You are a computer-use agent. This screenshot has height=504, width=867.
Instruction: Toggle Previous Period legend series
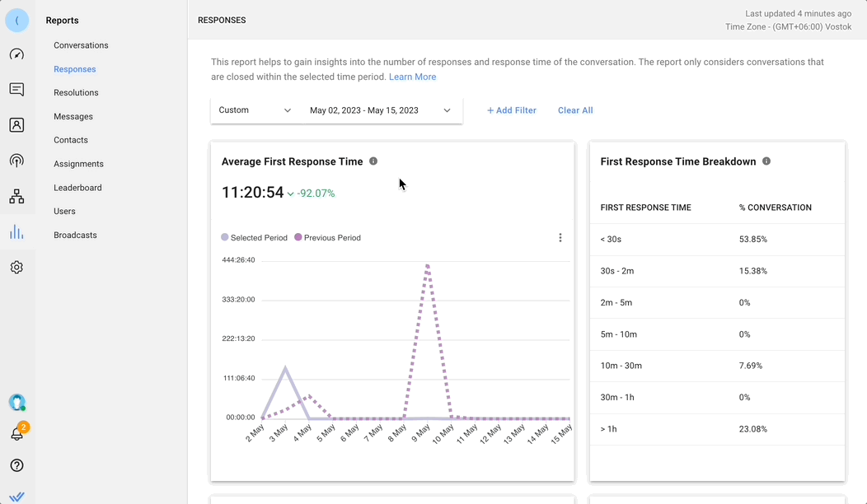pos(327,238)
